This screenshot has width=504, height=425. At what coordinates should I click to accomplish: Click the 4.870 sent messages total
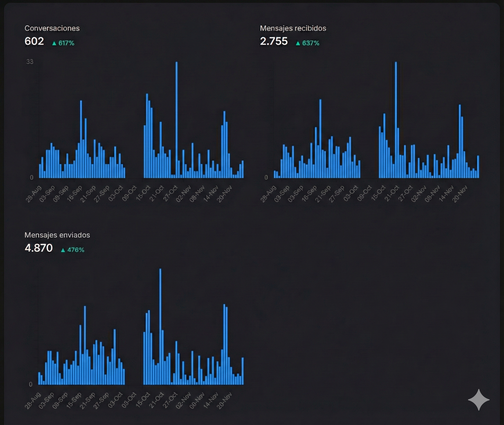(38, 248)
